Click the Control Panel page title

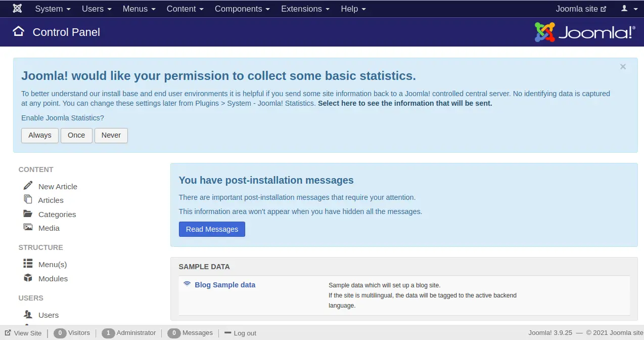(x=66, y=32)
